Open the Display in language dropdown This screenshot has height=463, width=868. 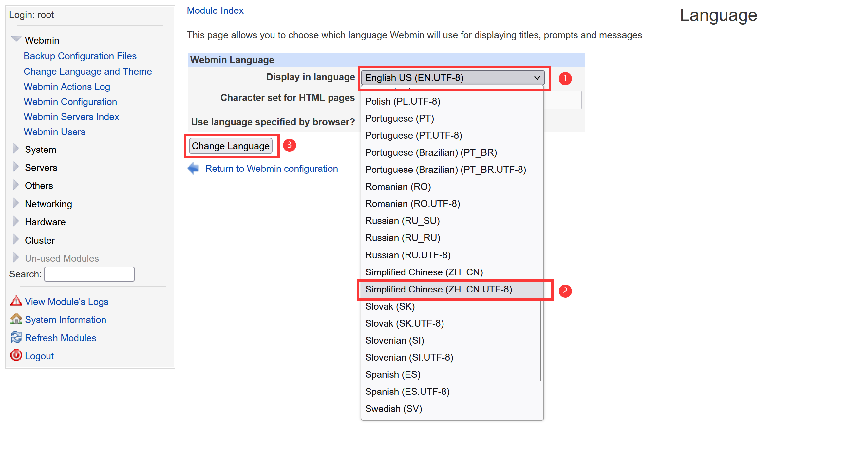tap(453, 78)
